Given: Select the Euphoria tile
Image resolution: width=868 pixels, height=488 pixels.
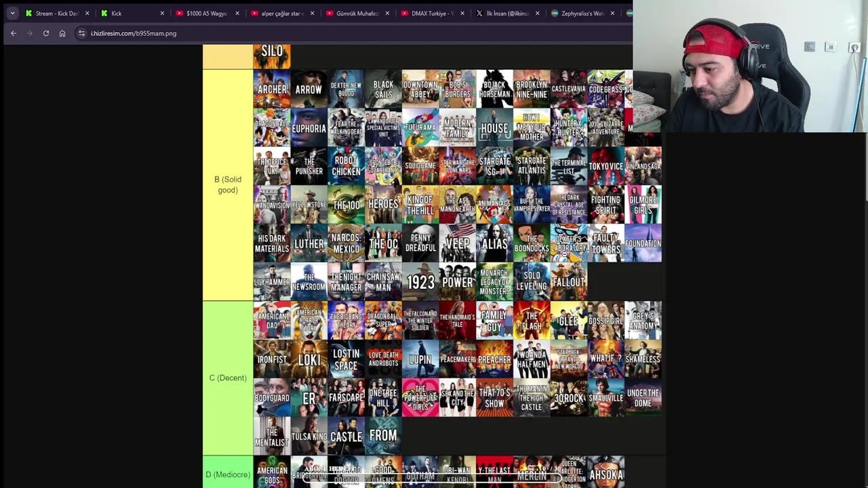Looking at the screenshot, I should (309, 127).
